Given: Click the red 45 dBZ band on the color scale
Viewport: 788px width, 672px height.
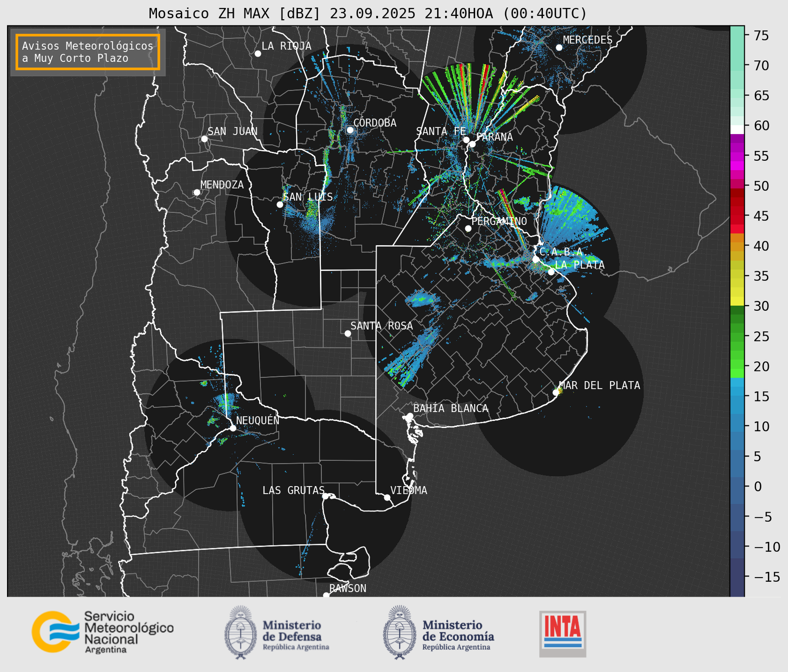Looking at the screenshot, I should pos(737,216).
